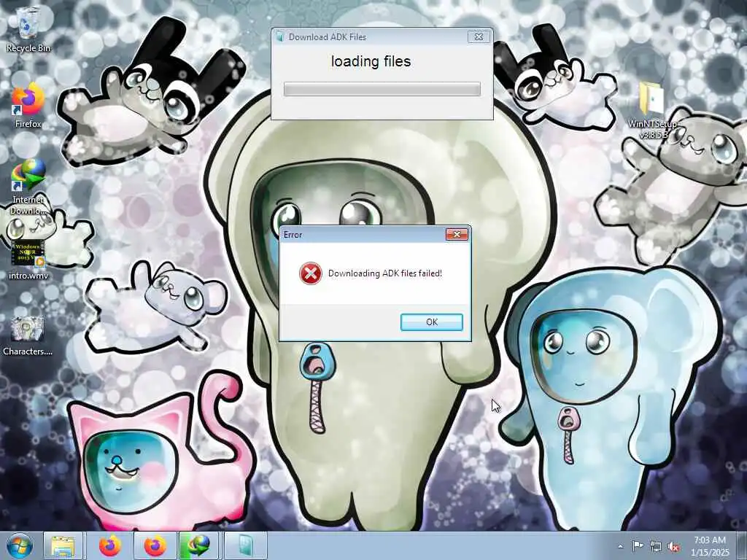Switch to the second Firefox taskbar button
Screen dimensions: 747x560
(x=155, y=545)
